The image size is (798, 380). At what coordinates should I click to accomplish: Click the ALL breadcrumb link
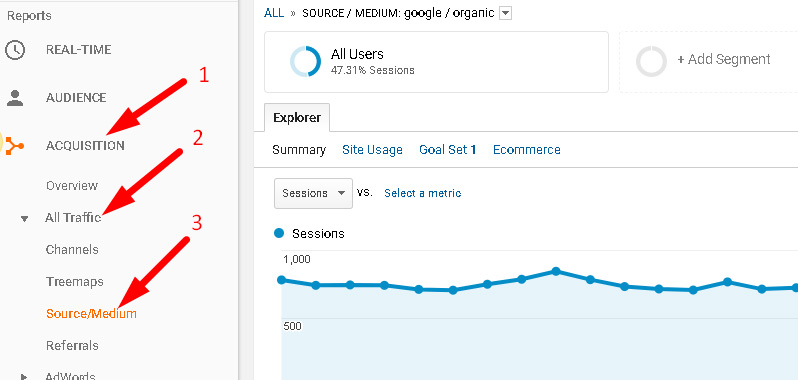coord(274,13)
